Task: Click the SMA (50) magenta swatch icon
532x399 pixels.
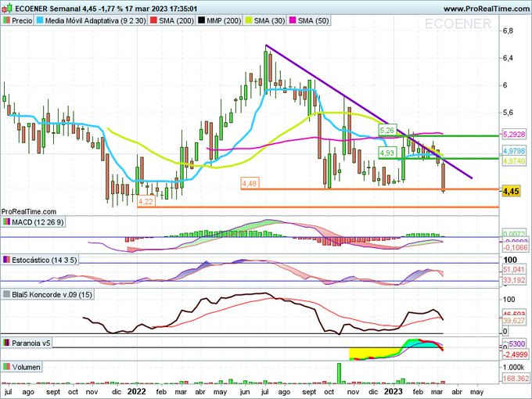Action: pyautogui.click(x=293, y=20)
